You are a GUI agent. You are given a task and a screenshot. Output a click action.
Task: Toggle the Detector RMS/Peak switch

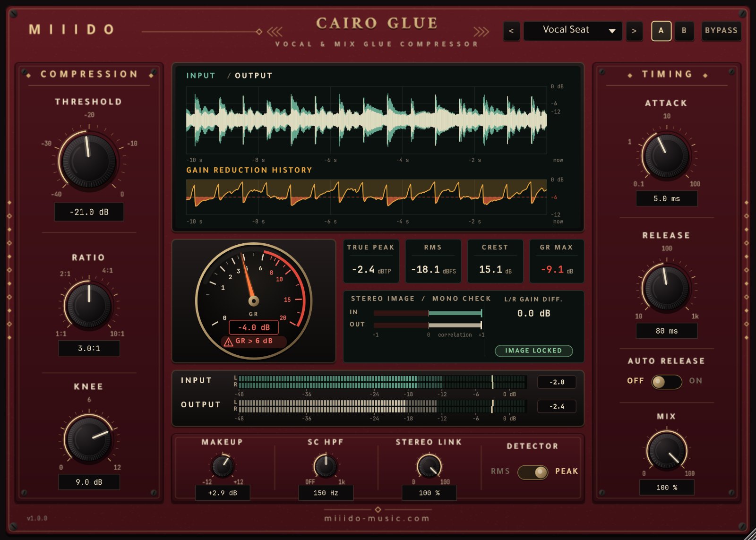tap(533, 472)
